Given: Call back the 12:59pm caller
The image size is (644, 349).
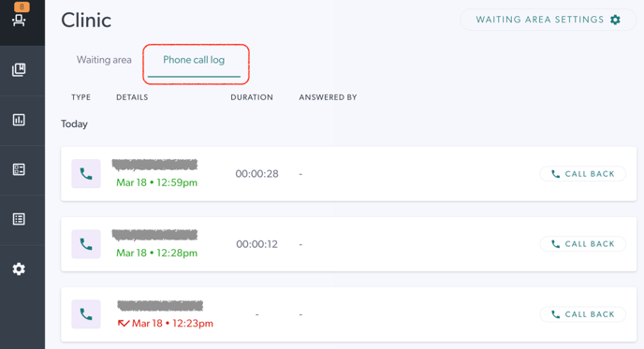Looking at the screenshot, I should [x=583, y=174].
